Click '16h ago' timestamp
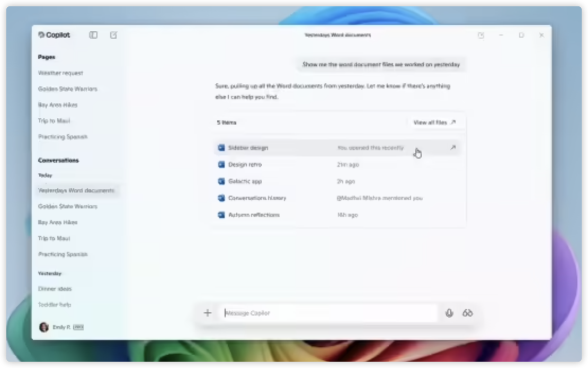This screenshot has width=588, height=368. coord(348,215)
